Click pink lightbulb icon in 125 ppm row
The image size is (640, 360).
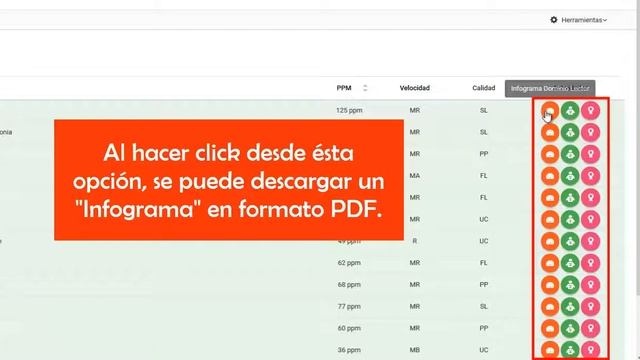[x=591, y=111]
